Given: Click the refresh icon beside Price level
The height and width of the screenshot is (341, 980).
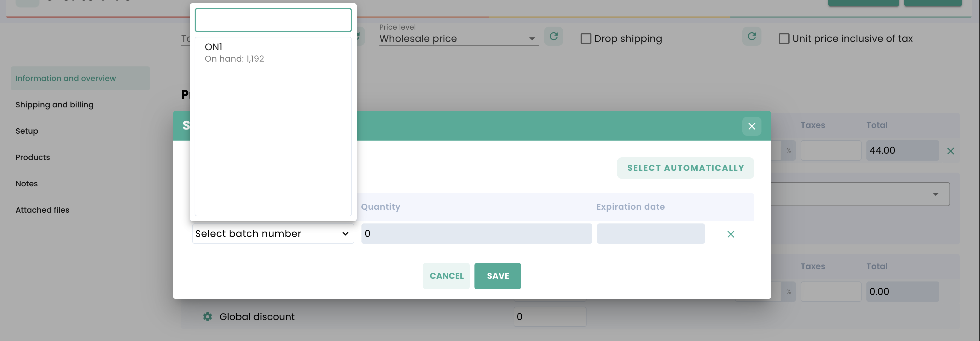Looking at the screenshot, I should pyautogui.click(x=553, y=36).
